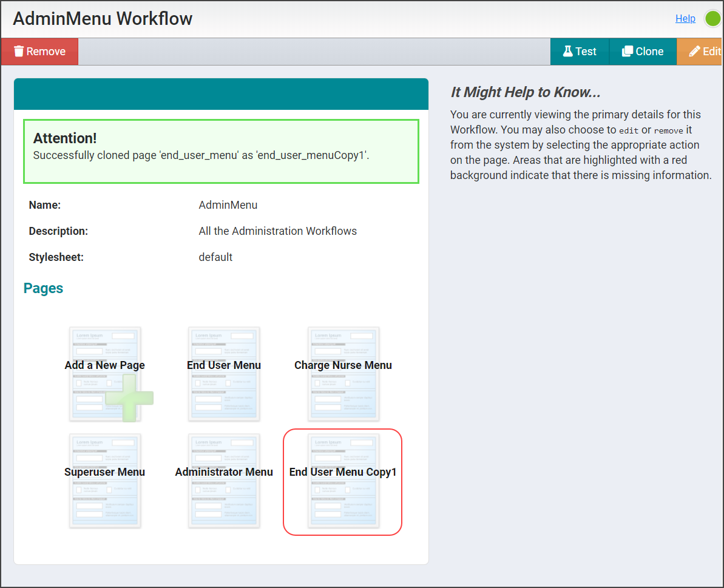The width and height of the screenshot is (724, 588).
Task: Click the AdminMenu Workflow page title
Action: coord(103,19)
